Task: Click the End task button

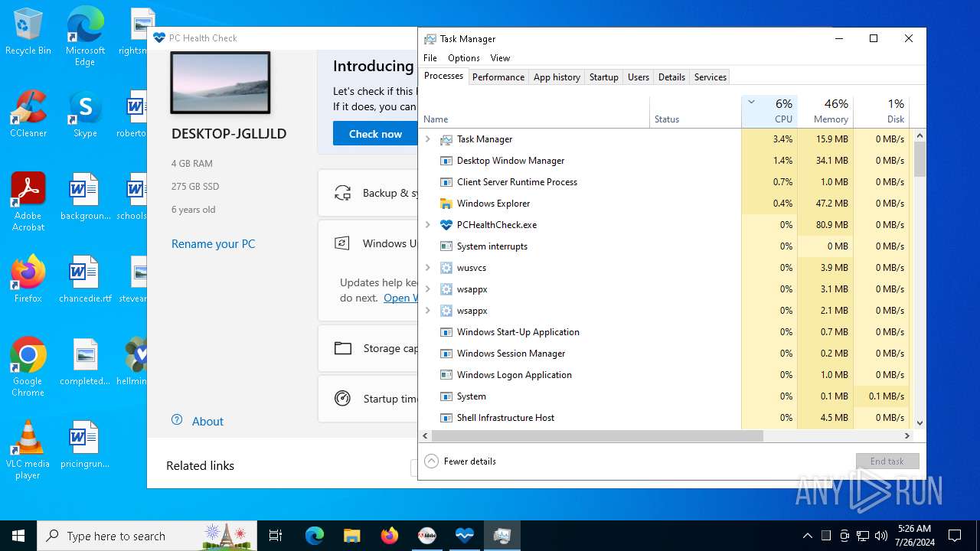Action: coord(887,461)
